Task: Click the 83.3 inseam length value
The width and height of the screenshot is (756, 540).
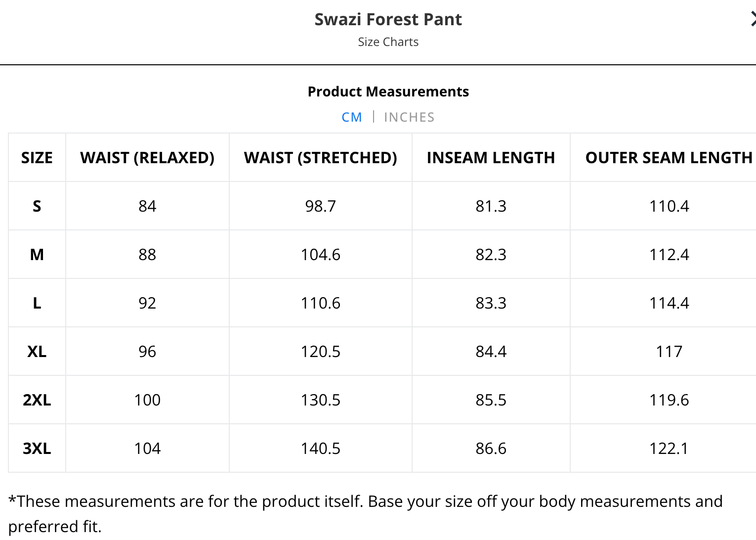Action: [491, 303]
